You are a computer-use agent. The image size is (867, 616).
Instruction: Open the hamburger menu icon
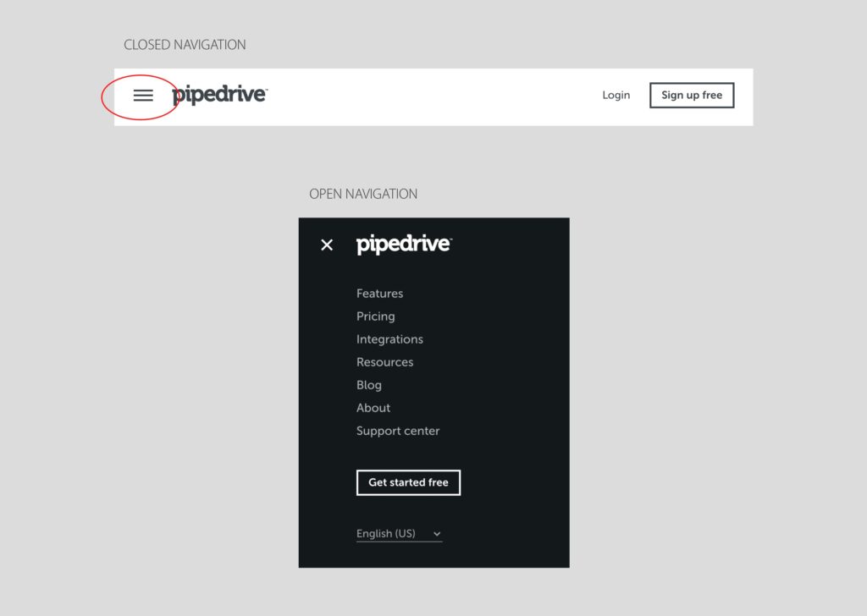click(143, 96)
